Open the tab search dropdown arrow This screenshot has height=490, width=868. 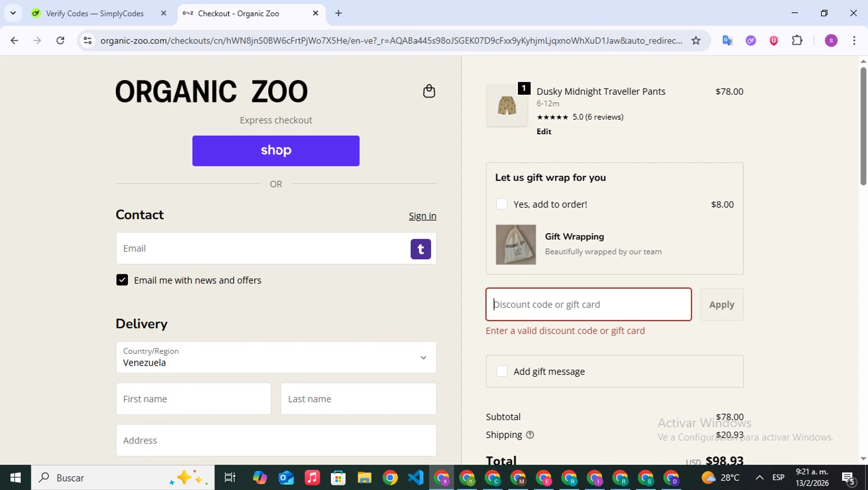click(x=13, y=13)
